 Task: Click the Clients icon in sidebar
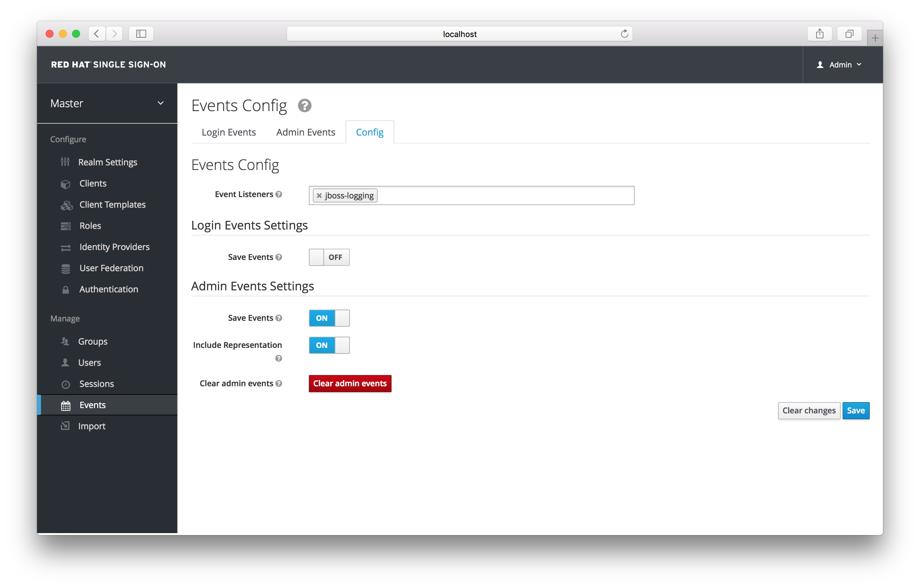coord(65,183)
